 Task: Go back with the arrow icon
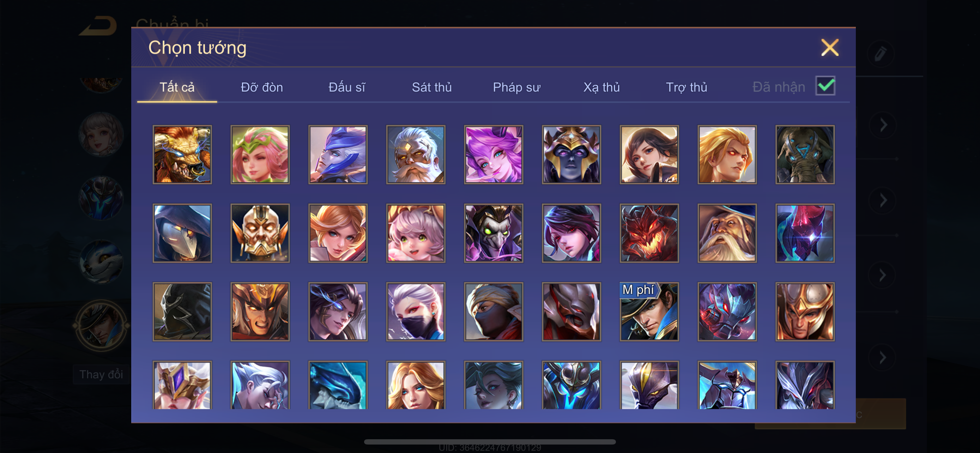tap(98, 26)
